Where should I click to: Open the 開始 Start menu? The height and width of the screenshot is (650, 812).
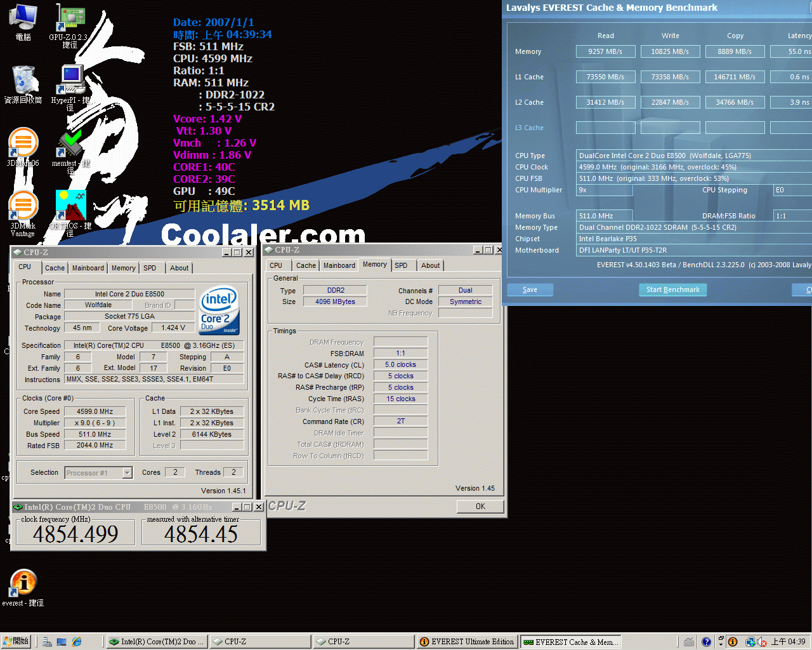[16, 642]
